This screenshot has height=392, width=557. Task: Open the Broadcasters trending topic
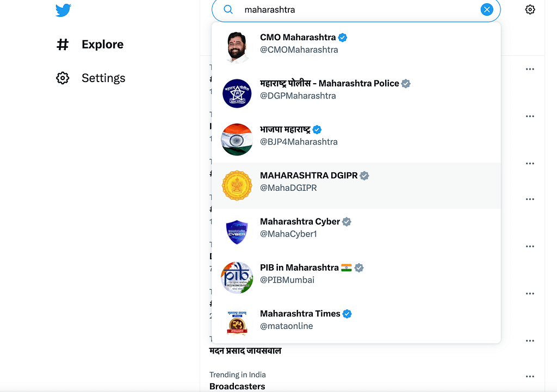click(x=237, y=386)
